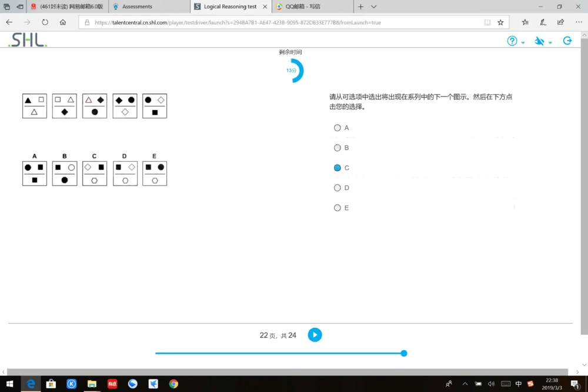Click the exit test circular arrow icon
The width and height of the screenshot is (588, 392).
point(567,41)
